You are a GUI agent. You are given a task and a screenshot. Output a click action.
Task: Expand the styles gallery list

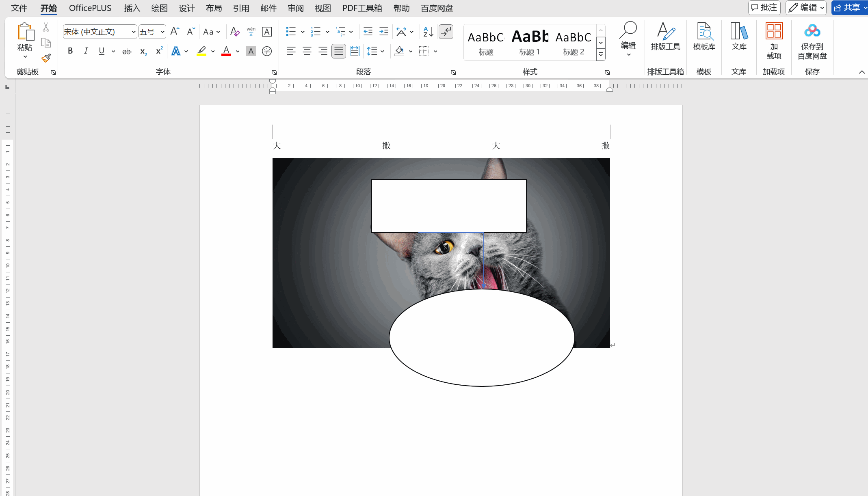pos(601,55)
